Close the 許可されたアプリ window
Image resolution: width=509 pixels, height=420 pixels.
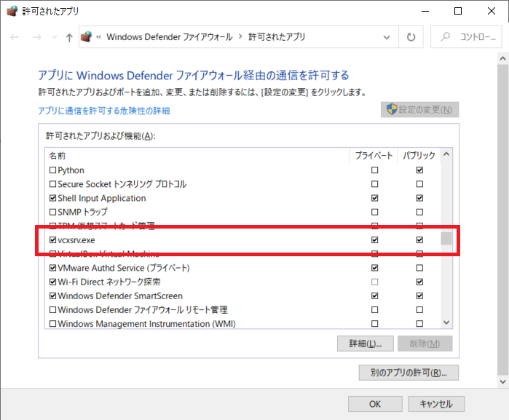coord(492,12)
